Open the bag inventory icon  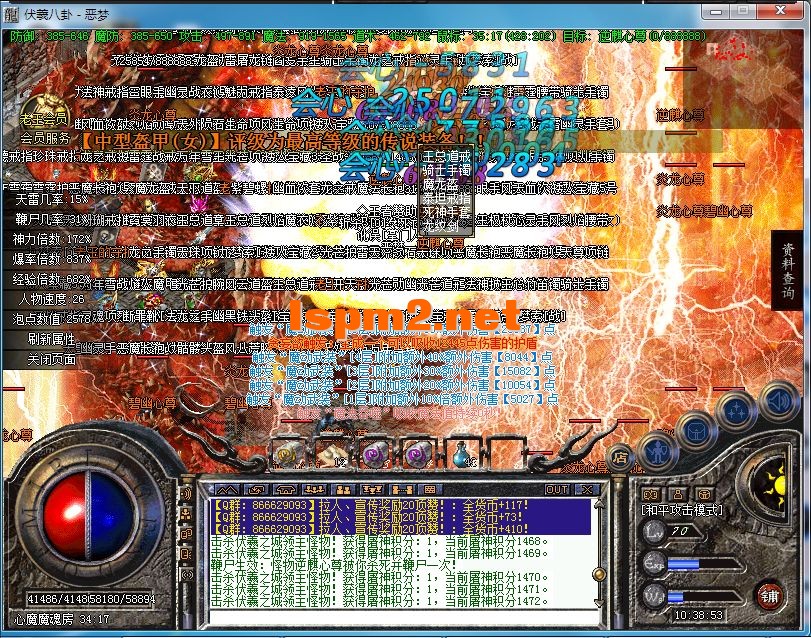pyautogui.click(x=696, y=431)
